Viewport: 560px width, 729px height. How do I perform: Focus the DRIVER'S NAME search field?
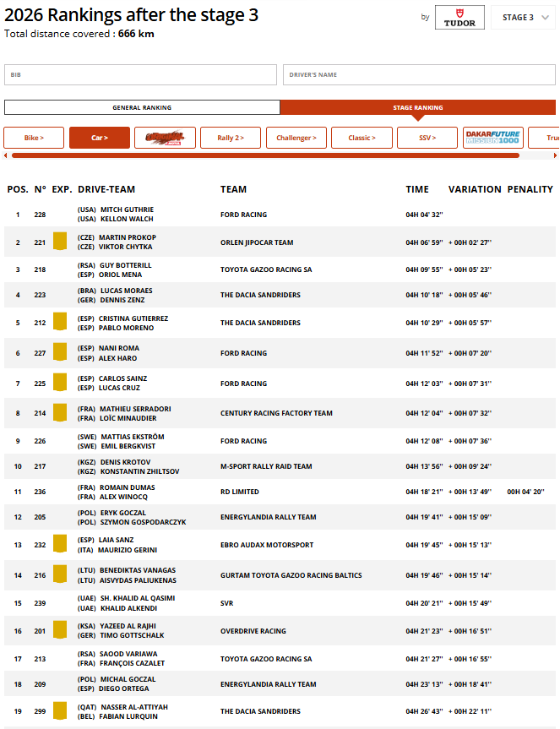(x=419, y=75)
